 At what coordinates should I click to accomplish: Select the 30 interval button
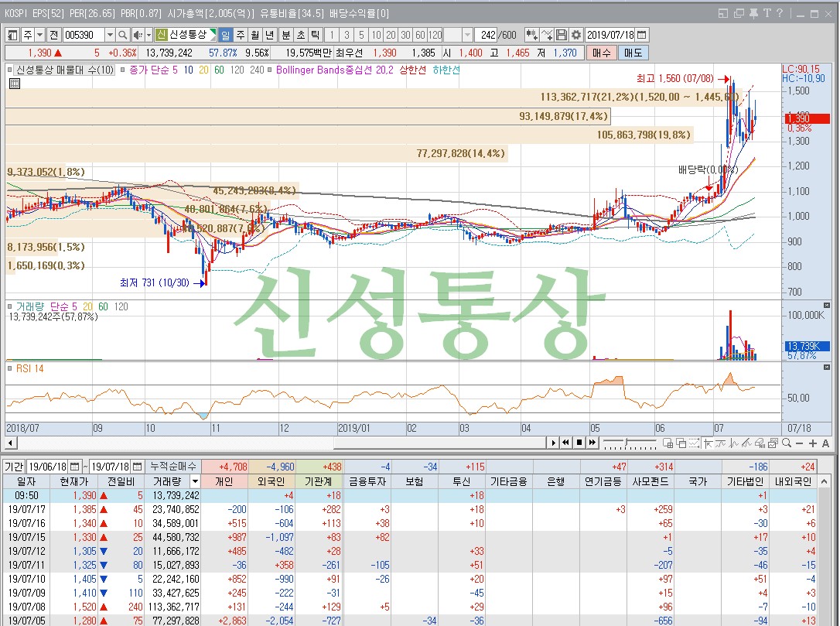[x=405, y=36]
